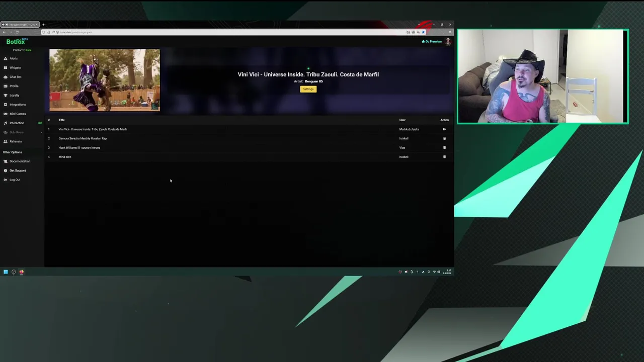Click the Go Premium link
Screen dimensions: 644x362
pos(432,42)
